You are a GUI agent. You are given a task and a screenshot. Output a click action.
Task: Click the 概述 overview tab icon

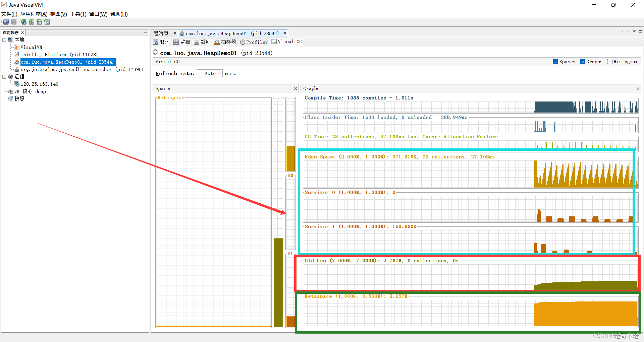(156, 42)
